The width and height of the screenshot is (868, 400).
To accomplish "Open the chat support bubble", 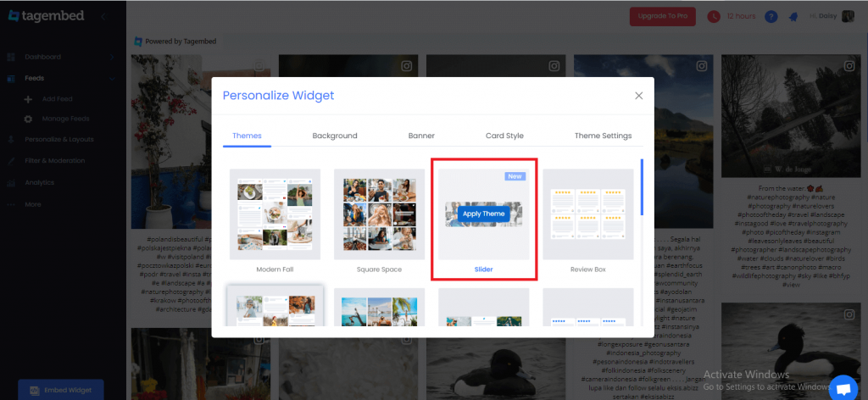I will click(843, 387).
